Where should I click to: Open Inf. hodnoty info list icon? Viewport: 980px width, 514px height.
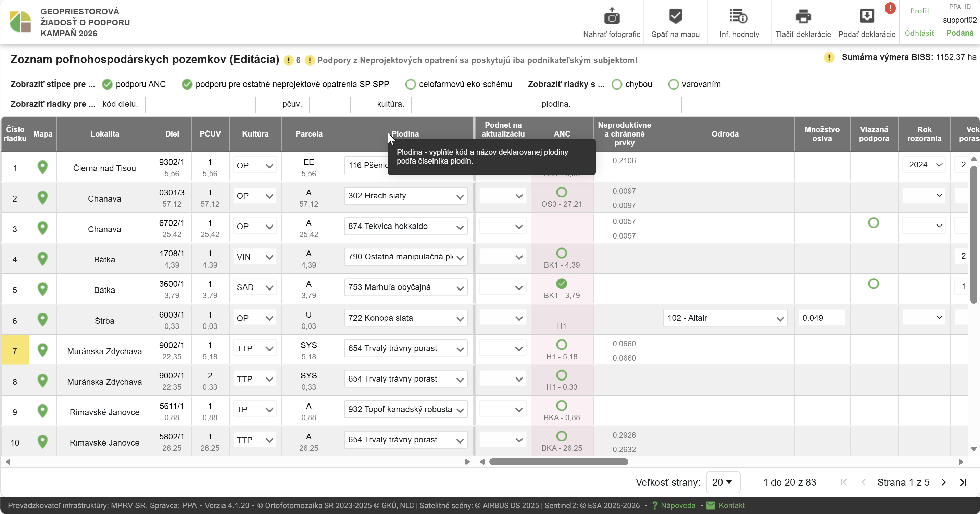pos(738,17)
